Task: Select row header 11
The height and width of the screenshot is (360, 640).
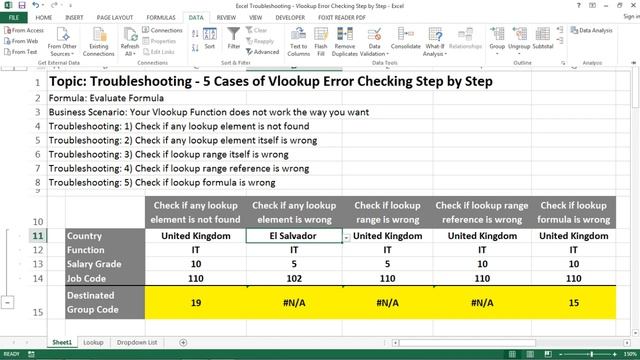Action: [38, 236]
